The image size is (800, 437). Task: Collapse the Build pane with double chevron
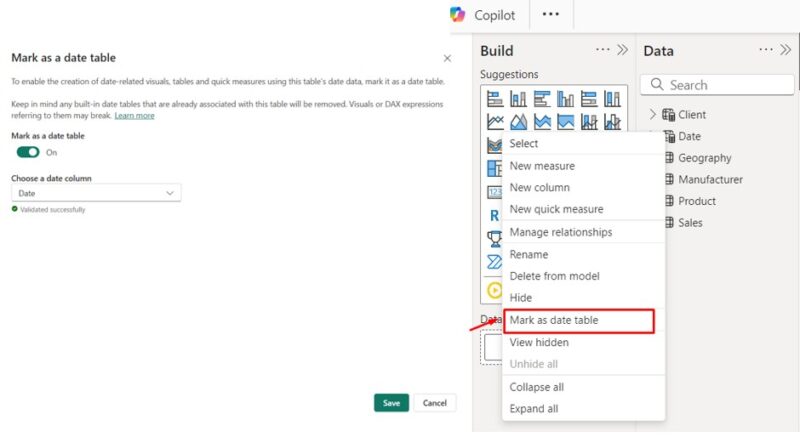[x=622, y=50]
